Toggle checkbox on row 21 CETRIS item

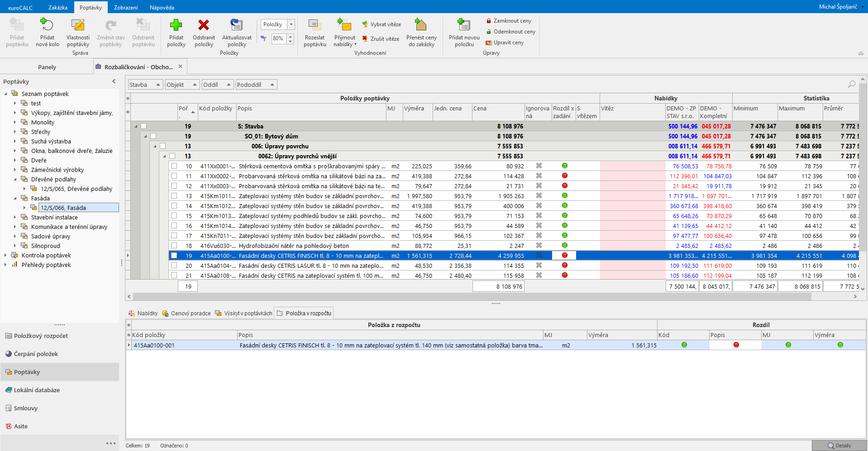click(174, 275)
